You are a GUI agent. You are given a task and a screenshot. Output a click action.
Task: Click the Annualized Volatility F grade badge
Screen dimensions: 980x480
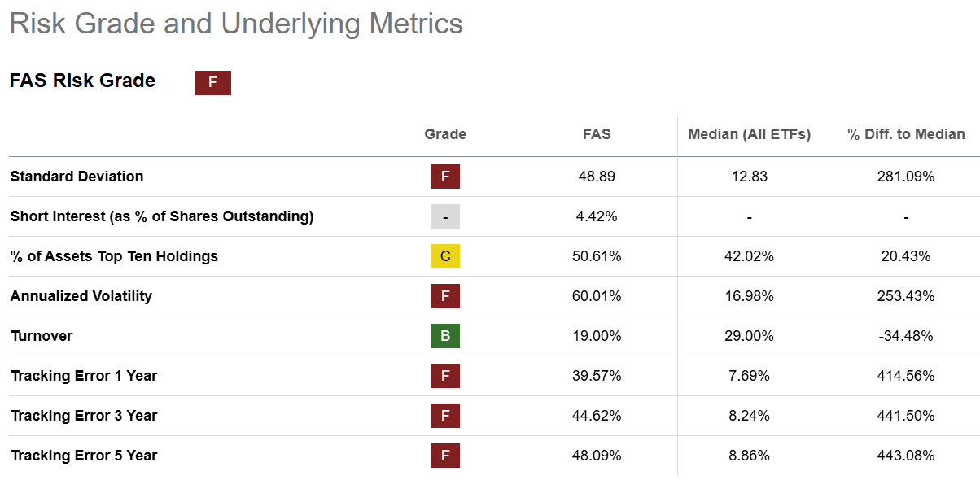(x=445, y=296)
